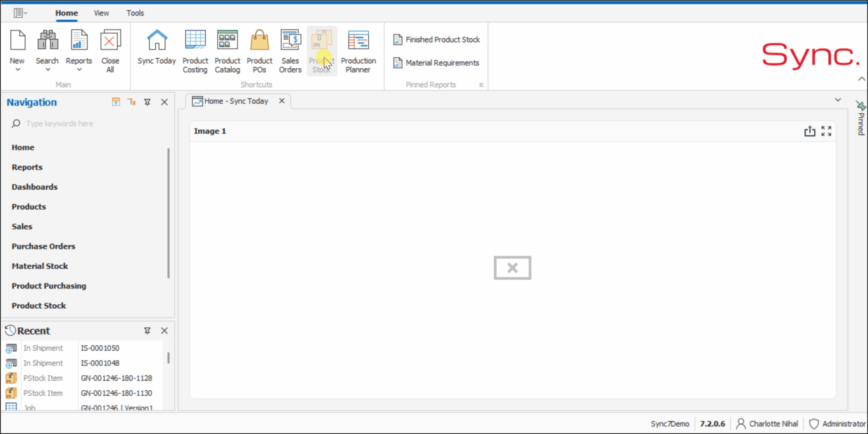
Task: Close the Navigation panel
Action: (x=164, y=102)
